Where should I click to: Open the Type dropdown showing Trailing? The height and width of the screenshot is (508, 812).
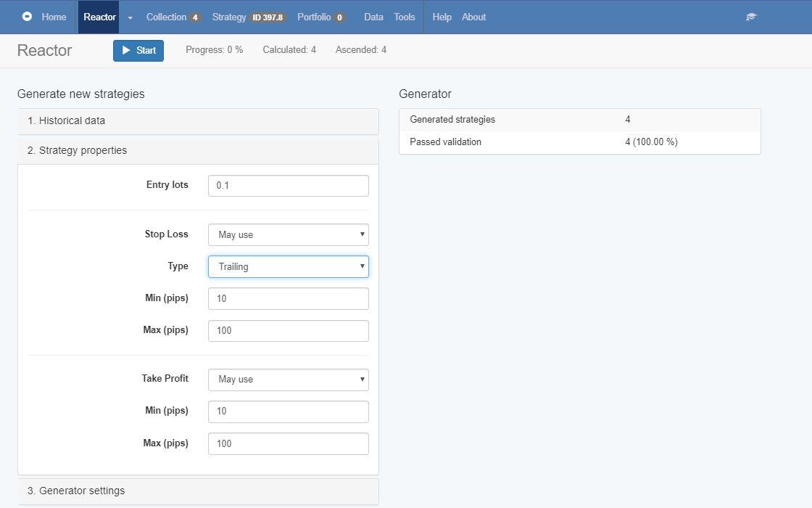[x=289, y=266]
